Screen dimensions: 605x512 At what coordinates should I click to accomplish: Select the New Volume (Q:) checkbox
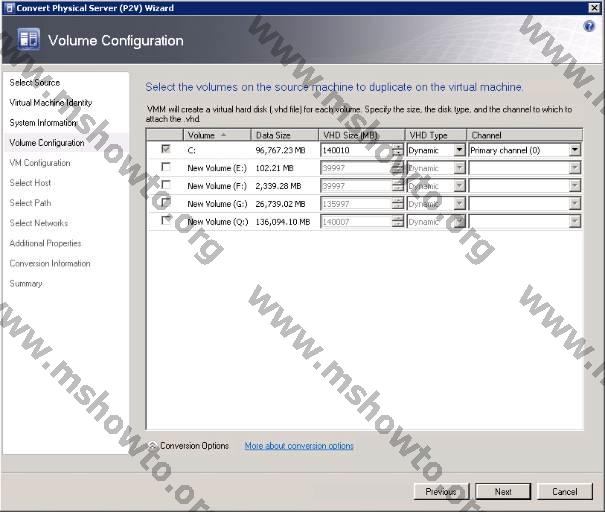[166, 220]
